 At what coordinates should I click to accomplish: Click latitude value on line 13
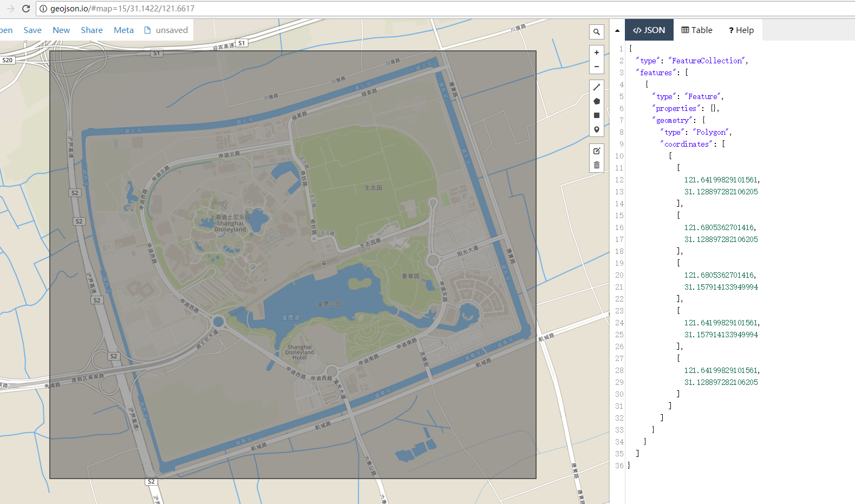(721, 192)
